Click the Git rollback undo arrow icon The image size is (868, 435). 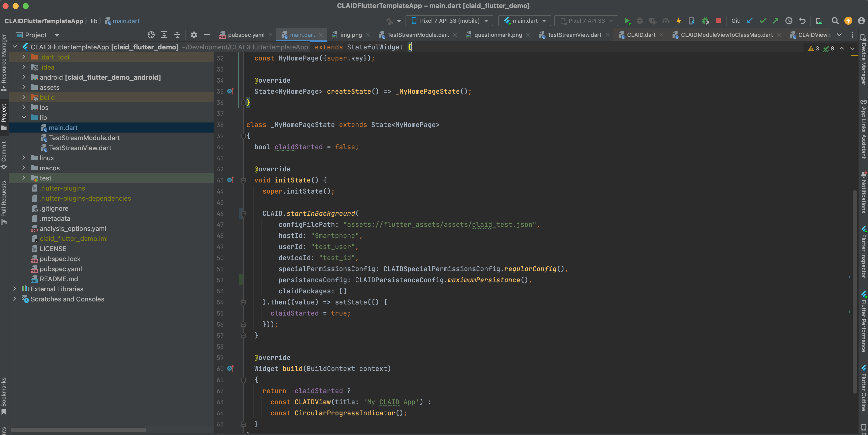802,21
